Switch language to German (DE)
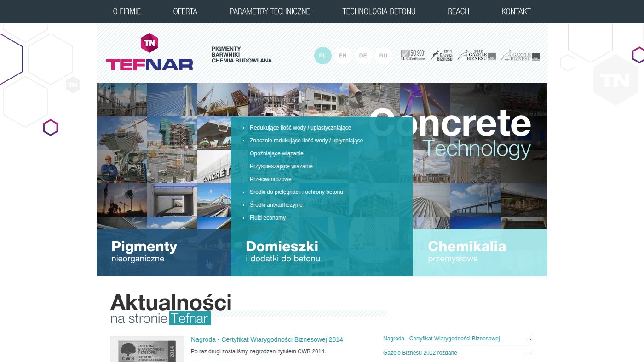 (363, 56)
